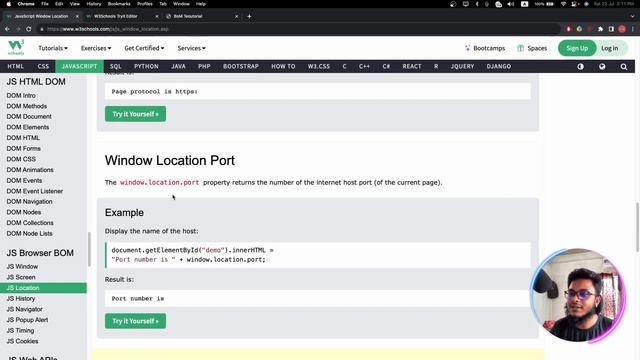640x360 pixels.
Task: Select DJANGO in the topic bar
Action: pyautogui.click(x=499, y=66)
